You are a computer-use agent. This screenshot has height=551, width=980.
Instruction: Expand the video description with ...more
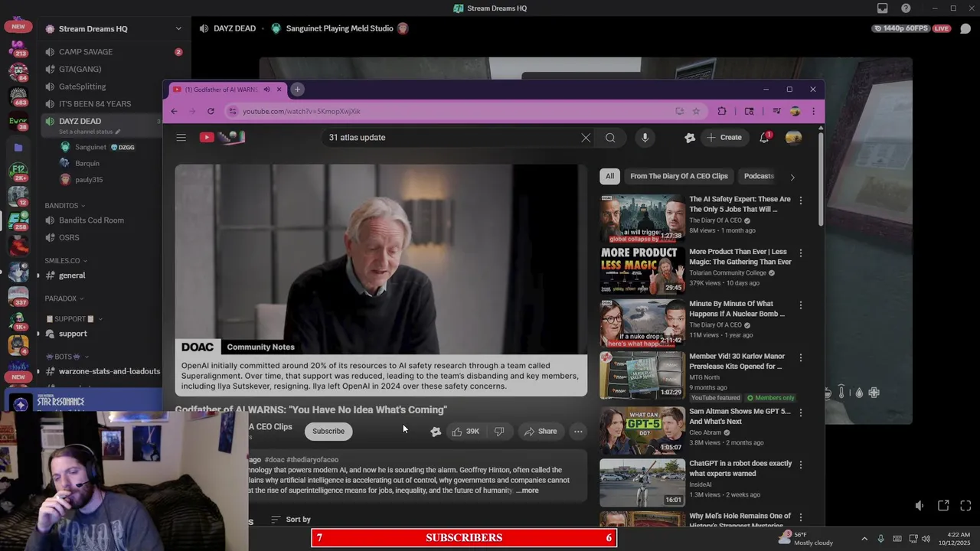[x=528, y=491]
